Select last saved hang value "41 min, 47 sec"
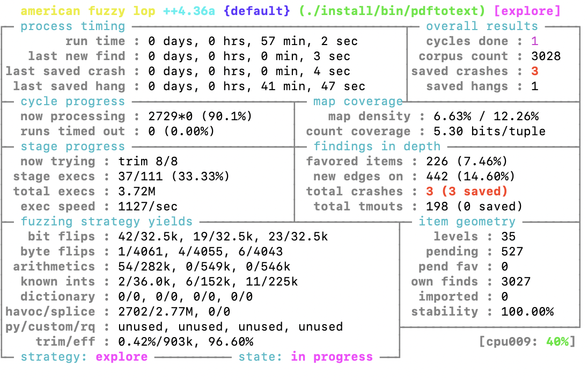Screen dimensions: 588x380 (x=313, y=86)
